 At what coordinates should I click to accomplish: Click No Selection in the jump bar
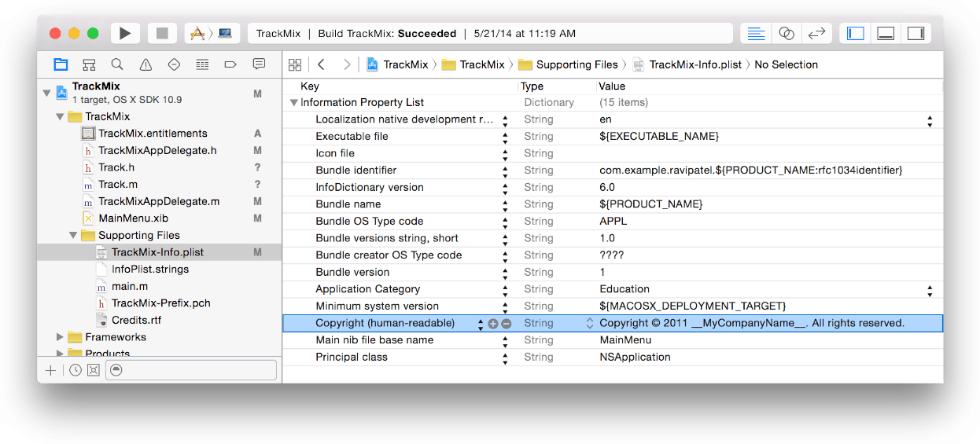click(x=786, y=64)
